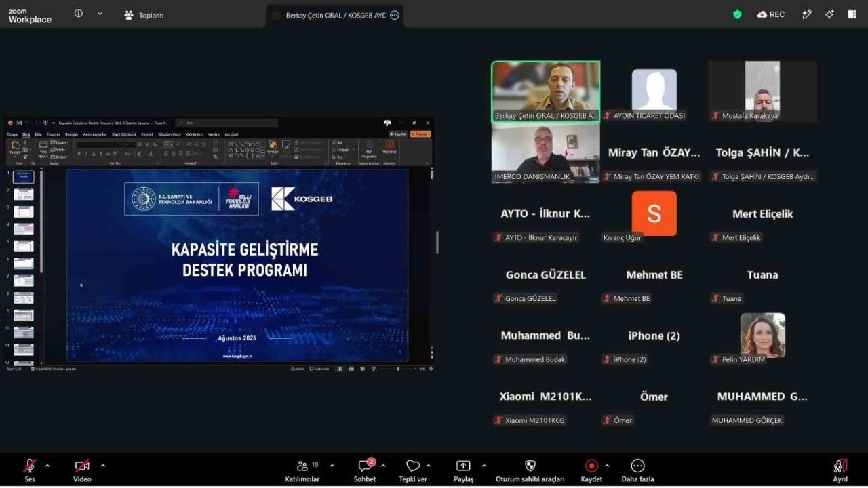The height and width of the screenshot is (488, 868).
Task: Open the PowerPoint Dosya menu
Action: [x=12, y=134]
